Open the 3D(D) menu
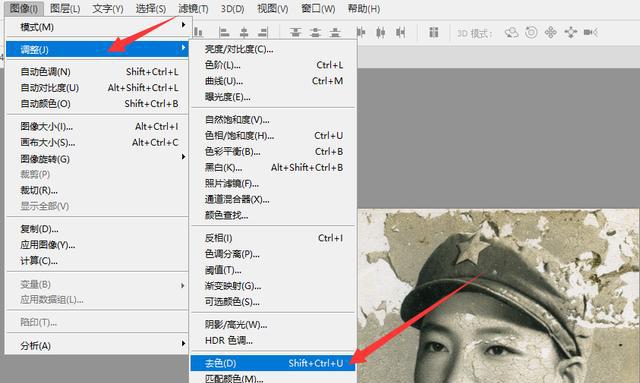640x383 pixels. (232, 8)
